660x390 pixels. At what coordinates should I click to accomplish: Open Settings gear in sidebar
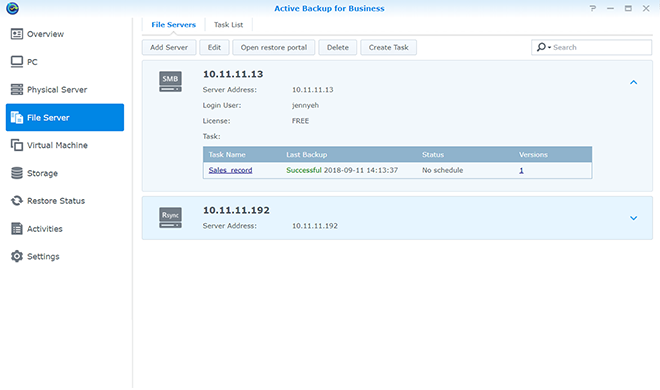[x=17, y=256]
